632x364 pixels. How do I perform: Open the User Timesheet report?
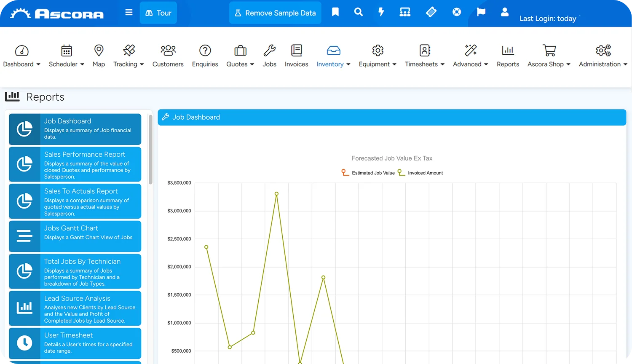[75, 343]
